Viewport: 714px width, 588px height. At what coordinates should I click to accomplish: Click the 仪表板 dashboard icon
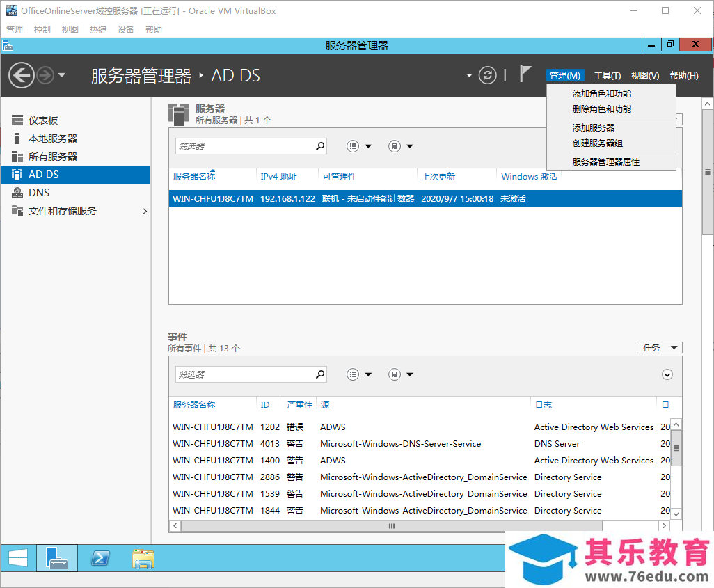click(x=17, y=120)
